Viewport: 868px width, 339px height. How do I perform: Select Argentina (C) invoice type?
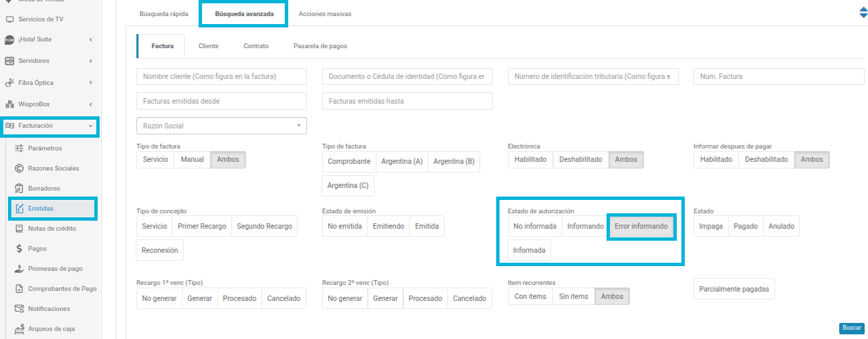click(348, 185)
